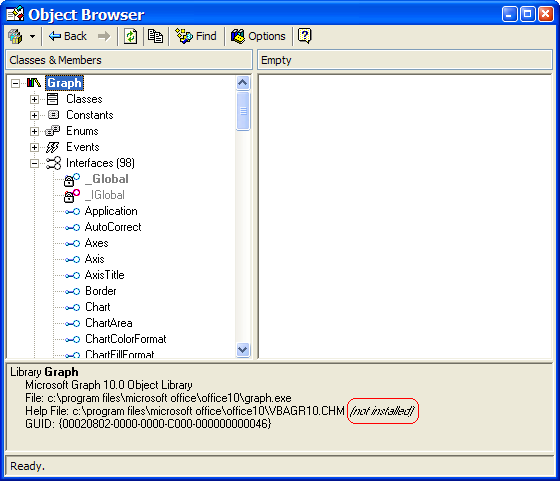Expand the Classes node
This screenshot has height=481, width=560.
pos(34,99)
